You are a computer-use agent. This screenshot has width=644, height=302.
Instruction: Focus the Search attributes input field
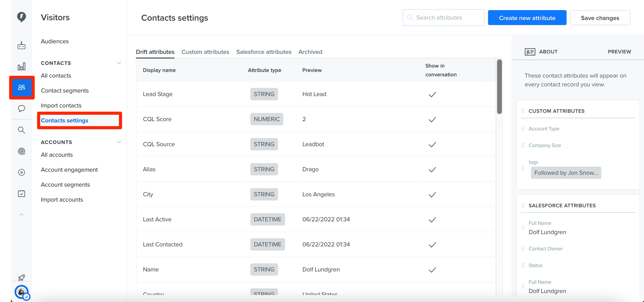tap(443, 18)
